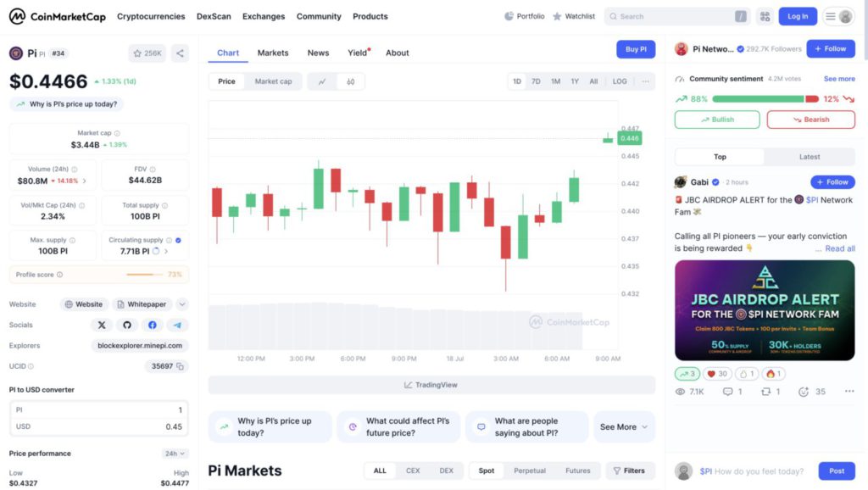Click the community sentiment bullish/bearish bar
The height and width of the screenshot is (490, 868).
(x=765, y=99)
